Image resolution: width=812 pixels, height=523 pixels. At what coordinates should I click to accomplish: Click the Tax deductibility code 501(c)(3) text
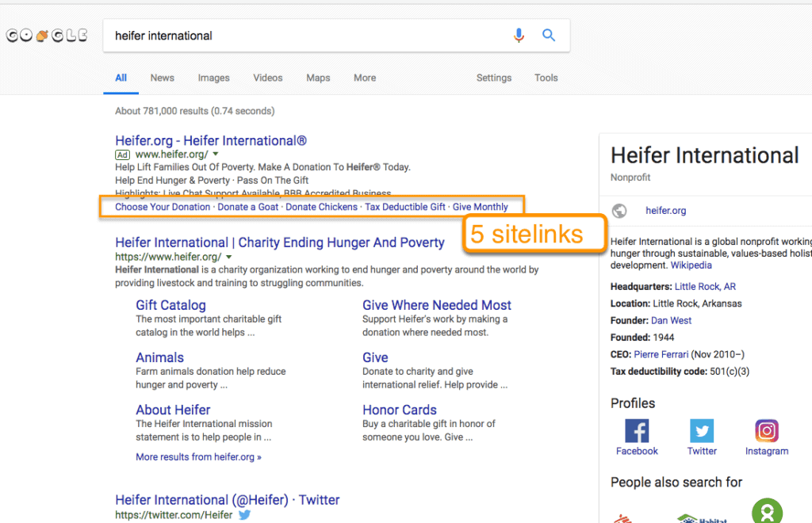[x=680, y=372]
